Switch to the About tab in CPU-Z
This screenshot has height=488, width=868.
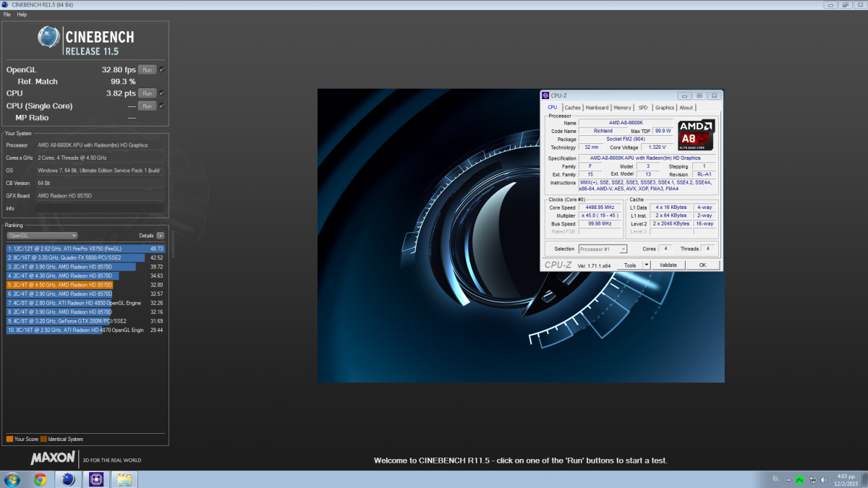point(686,108)
